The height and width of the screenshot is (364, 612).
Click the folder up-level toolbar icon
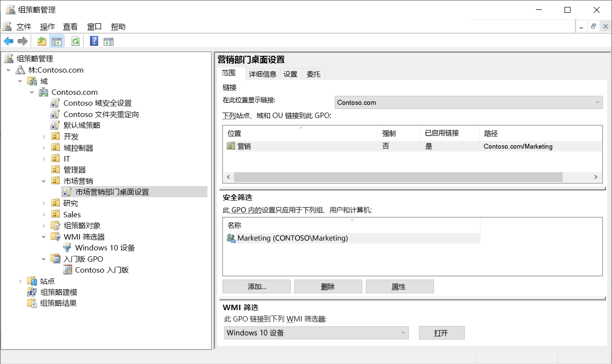[x=42, y=41]
